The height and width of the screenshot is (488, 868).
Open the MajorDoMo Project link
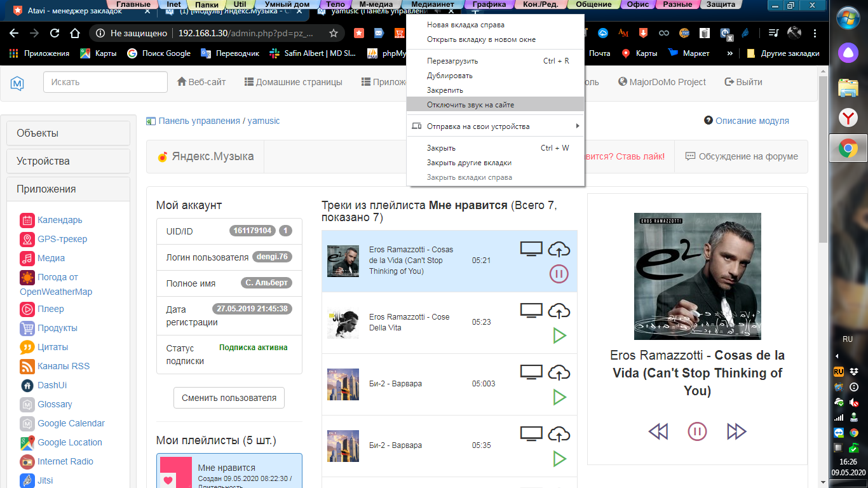tap(662, 82)
